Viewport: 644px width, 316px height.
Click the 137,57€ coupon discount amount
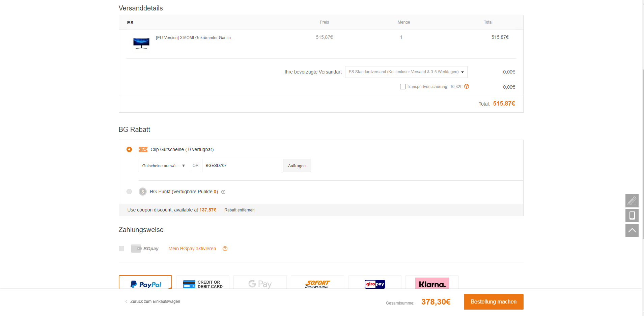(208, 210)
